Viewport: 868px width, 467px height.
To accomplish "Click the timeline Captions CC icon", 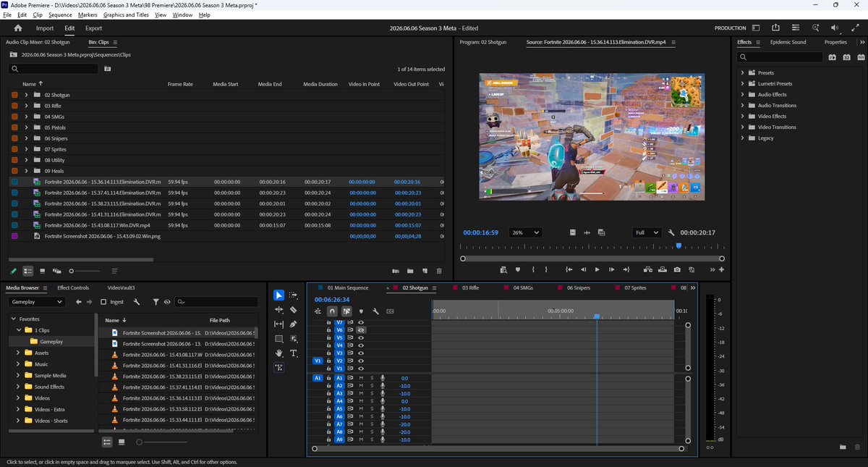I will 390,311.
